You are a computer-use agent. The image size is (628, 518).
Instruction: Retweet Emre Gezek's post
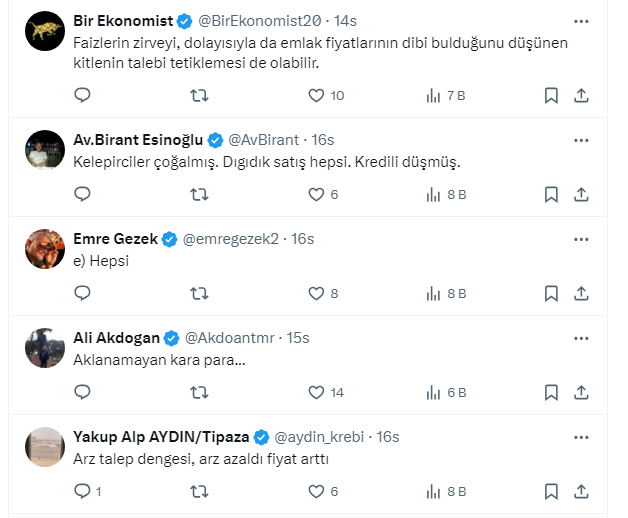point(200,294)
